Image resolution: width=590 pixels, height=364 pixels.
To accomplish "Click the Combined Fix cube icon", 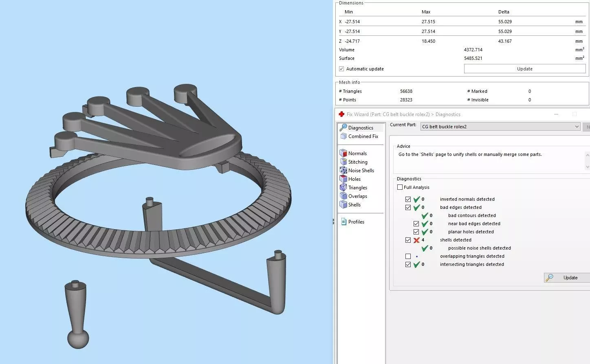I will [343, 136].
